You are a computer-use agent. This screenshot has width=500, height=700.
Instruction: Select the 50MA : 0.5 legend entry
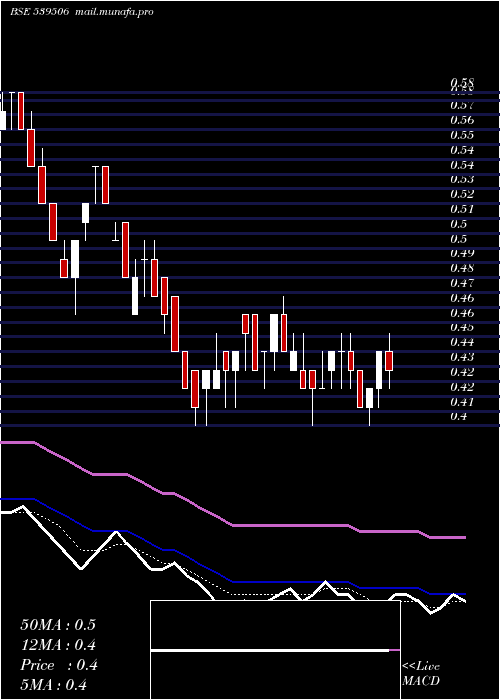[58, 625]
